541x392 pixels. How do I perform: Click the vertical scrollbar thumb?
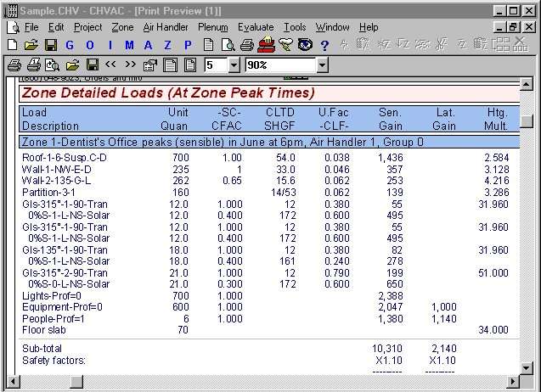527,120
